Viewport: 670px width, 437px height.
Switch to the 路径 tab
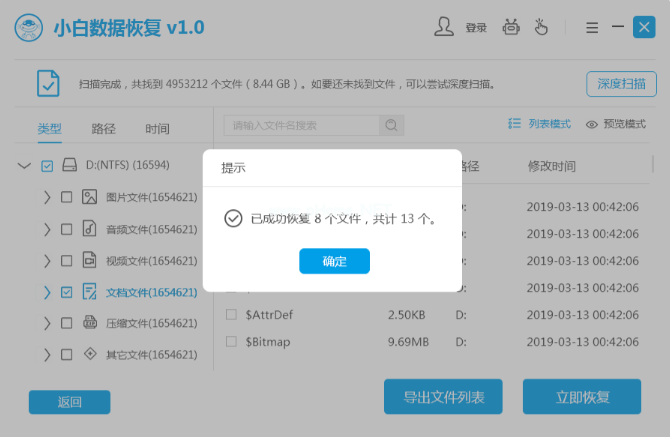click(x=103, y=129)
